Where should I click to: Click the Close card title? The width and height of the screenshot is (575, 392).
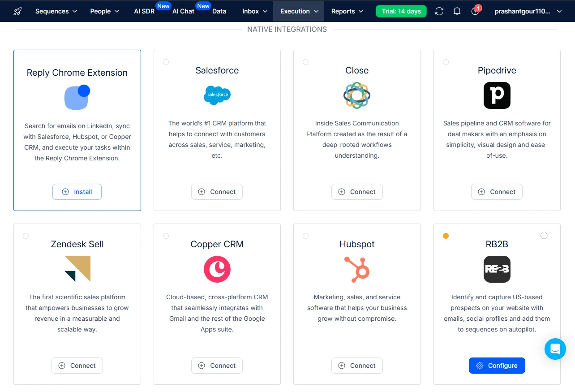pyautogui.click(x=357, y=70)
